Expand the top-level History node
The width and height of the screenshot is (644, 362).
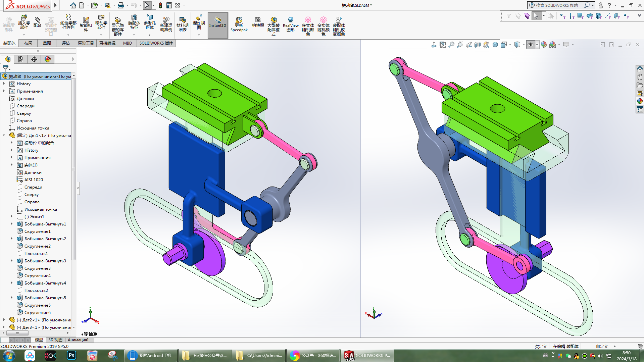click(x=4, y=84)
